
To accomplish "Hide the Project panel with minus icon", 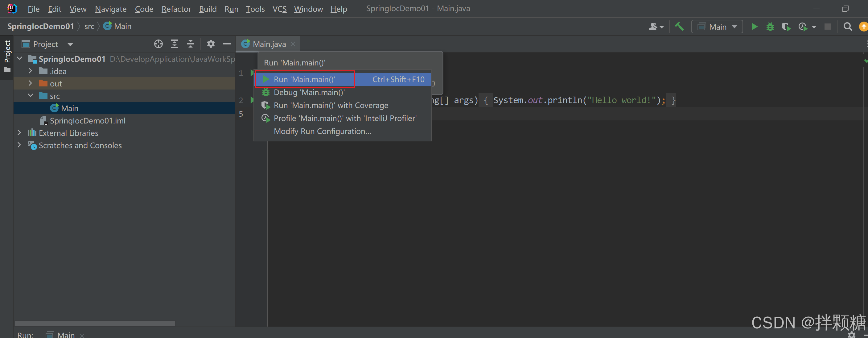I will click(227, 44).
